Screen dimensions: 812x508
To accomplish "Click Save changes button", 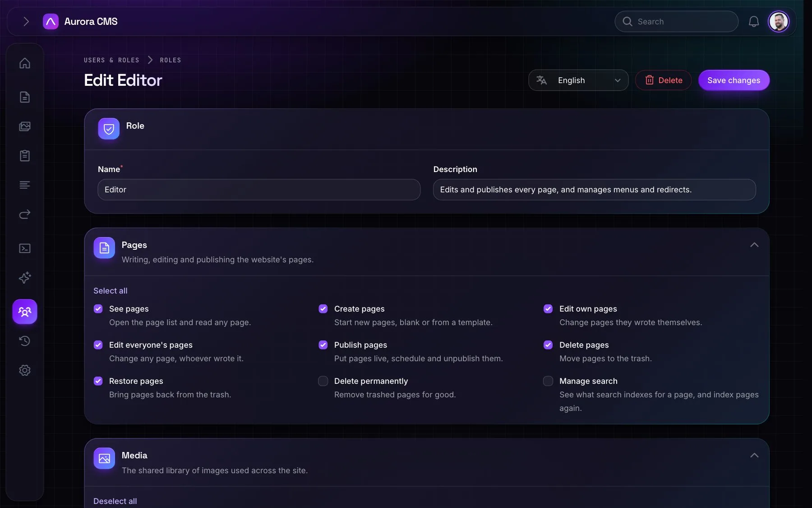I will tap(734, 80).
